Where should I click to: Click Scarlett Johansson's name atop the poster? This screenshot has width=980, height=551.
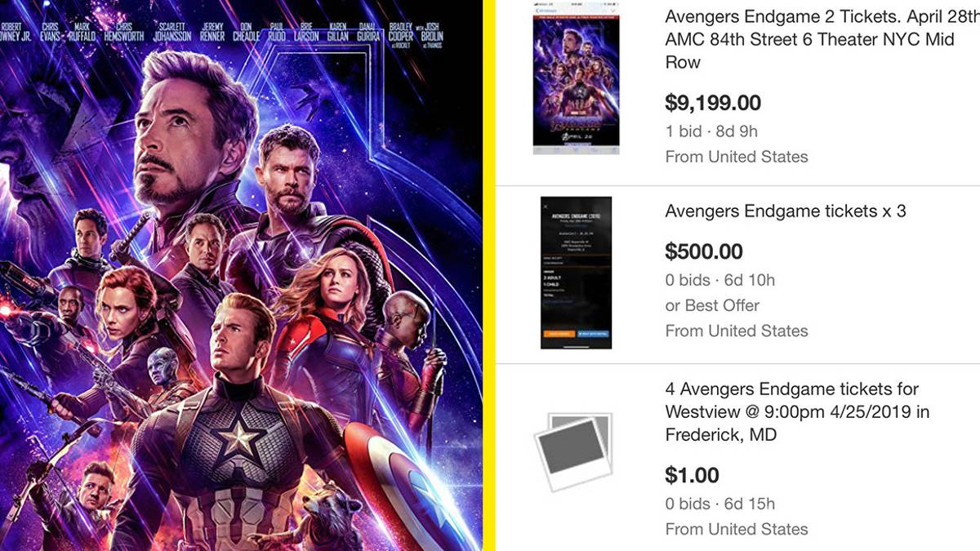[x=171, y=31]
